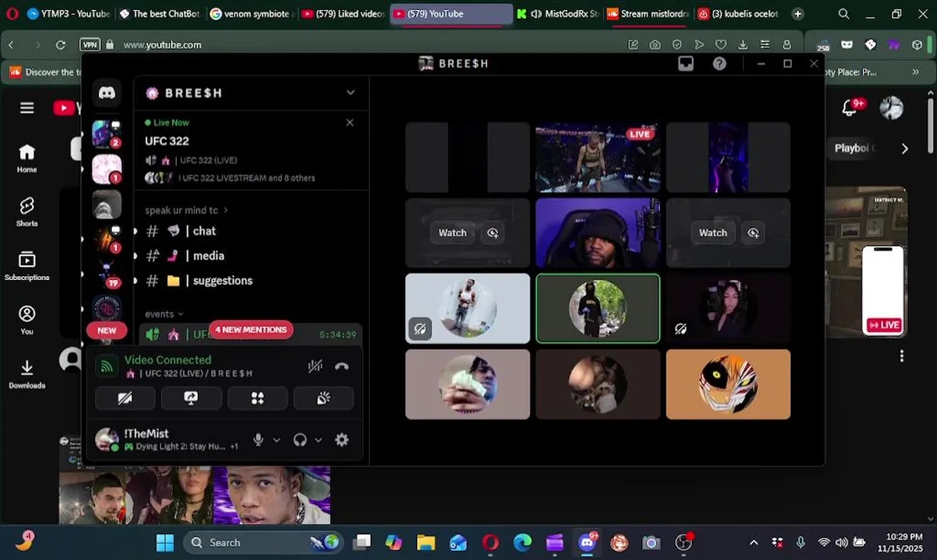This screenshot has height=560, width=937.
Task: Open Discord inbox icon in title bar
Action: pos(686,64)
